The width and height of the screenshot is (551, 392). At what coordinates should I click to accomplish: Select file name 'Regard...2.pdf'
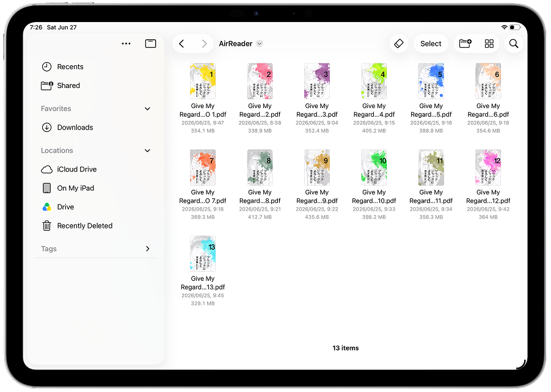(260, 115)
